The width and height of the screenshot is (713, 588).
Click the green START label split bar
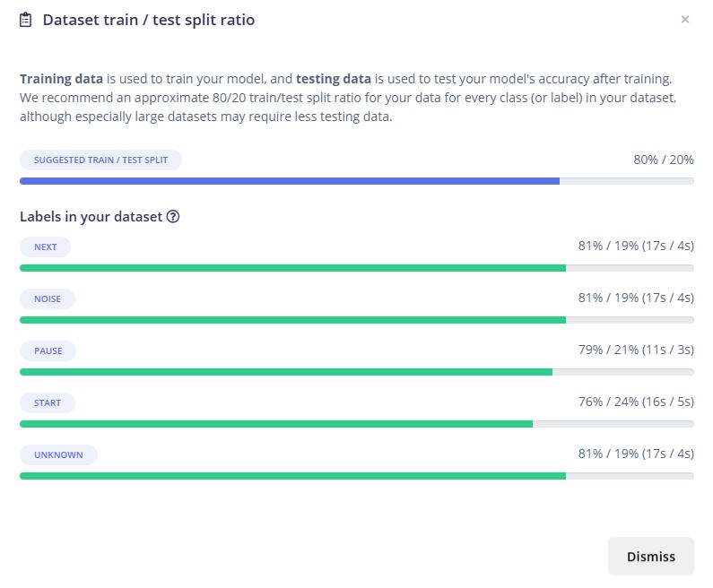click(x=276, y=424)
